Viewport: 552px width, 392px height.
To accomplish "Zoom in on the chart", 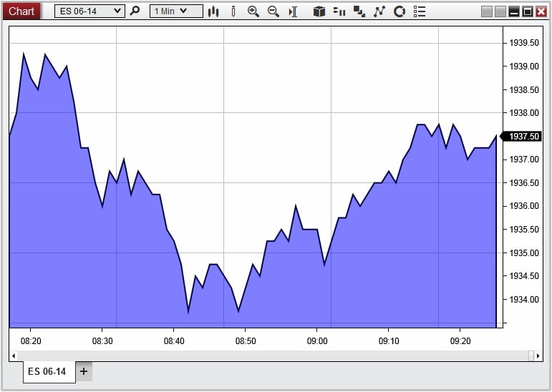I will (x=253, y=11).
